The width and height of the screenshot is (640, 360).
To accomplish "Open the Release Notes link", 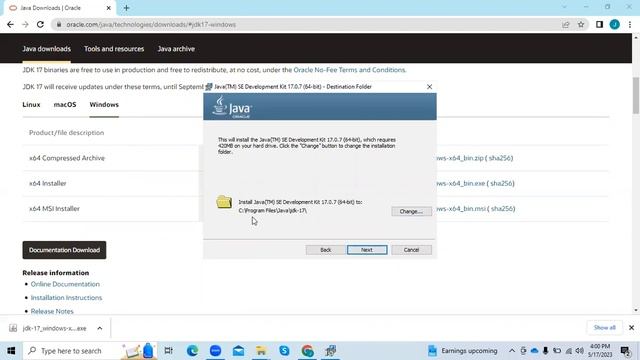I will click(x=52, y=311).
